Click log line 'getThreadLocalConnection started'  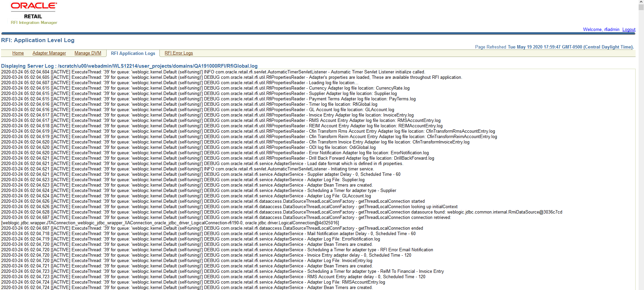point(213,201)
